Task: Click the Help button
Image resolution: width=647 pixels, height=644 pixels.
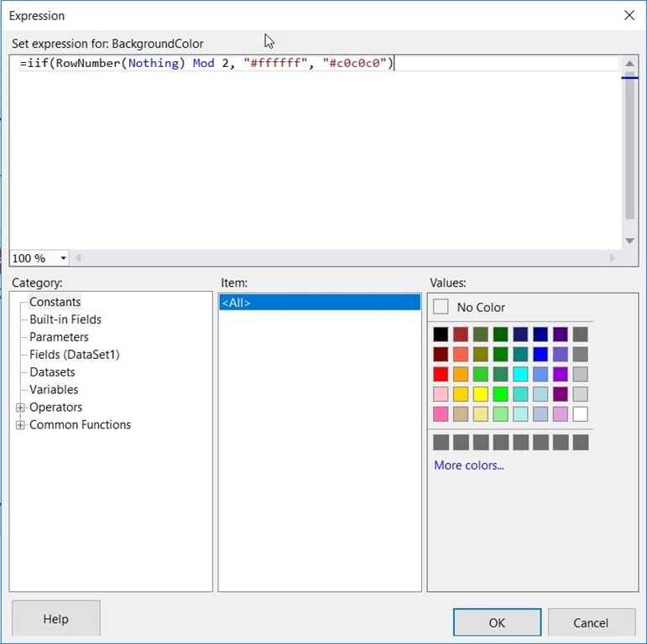Action: 56,619
